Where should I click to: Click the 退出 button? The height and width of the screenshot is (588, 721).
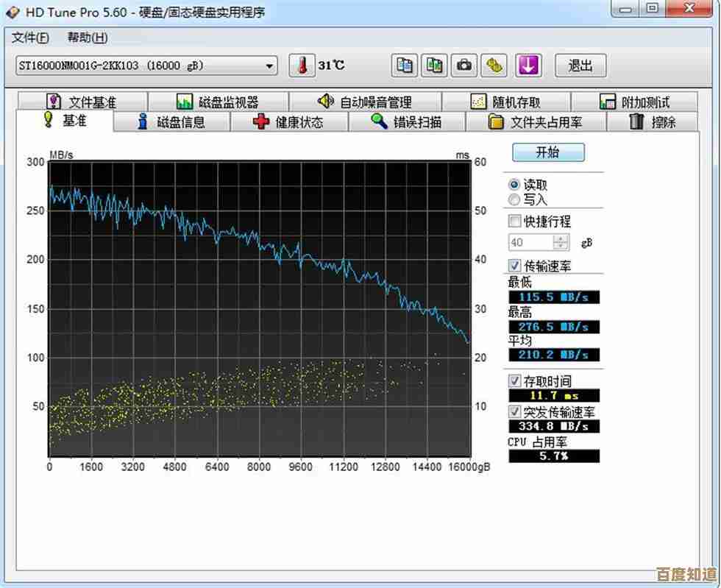(580, 65)
